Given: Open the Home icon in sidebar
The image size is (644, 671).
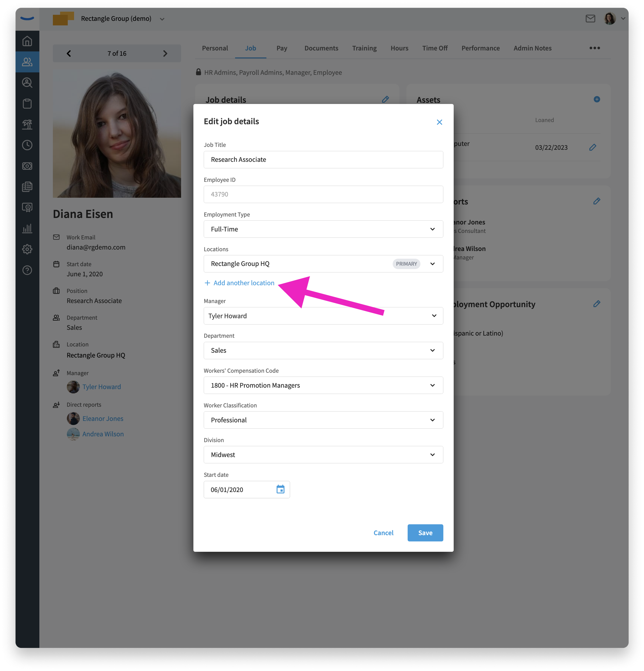Looking at the screenshot, I should (27, 41).
